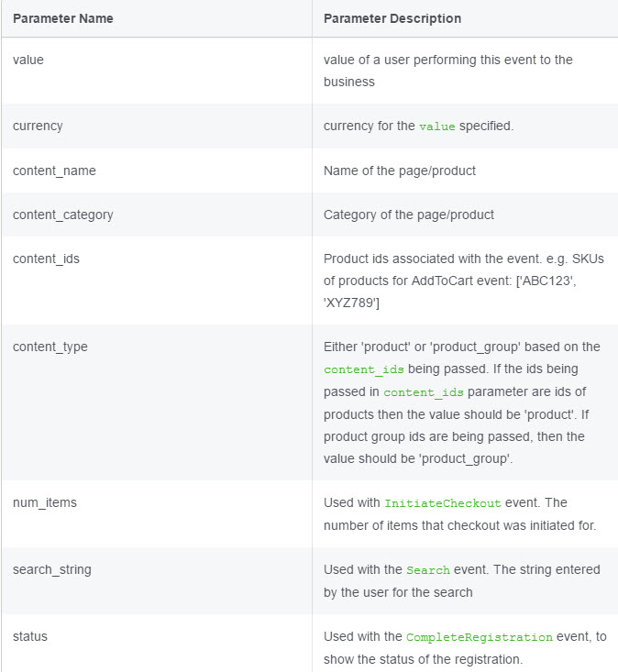Select the 'content_type' parameter cell
618x672 pixels.
click(157, 402)
